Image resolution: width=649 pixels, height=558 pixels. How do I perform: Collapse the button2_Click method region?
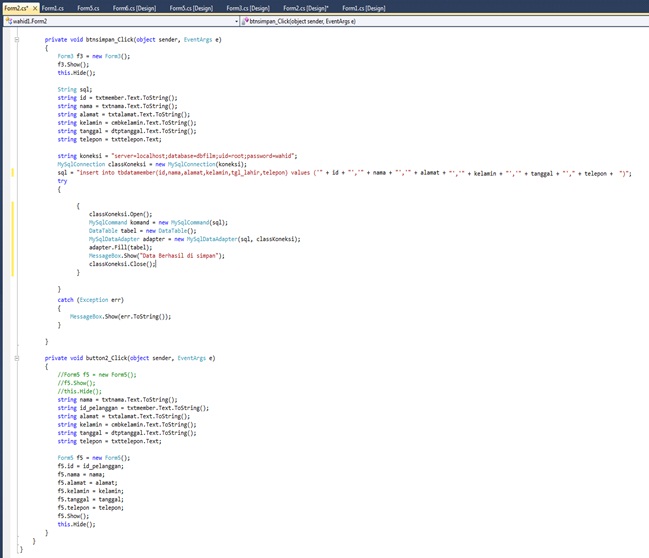(x=17, y=358)
